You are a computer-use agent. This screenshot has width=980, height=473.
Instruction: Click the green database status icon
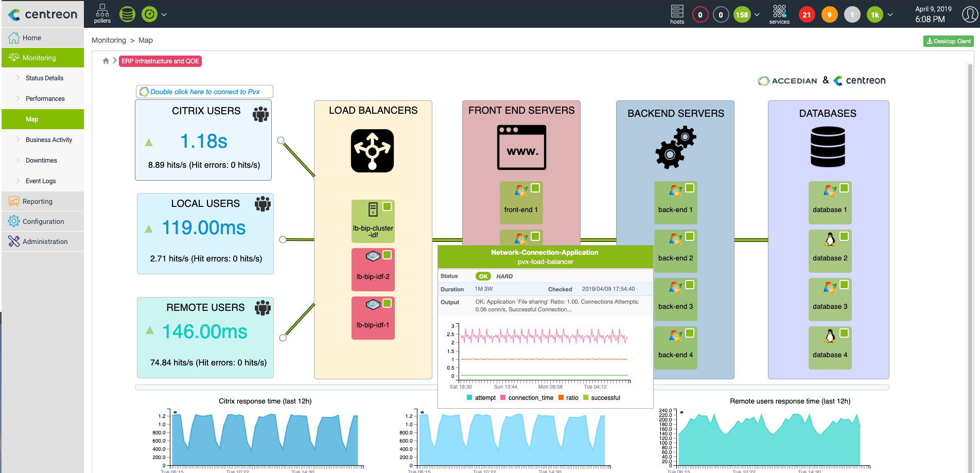127,14
